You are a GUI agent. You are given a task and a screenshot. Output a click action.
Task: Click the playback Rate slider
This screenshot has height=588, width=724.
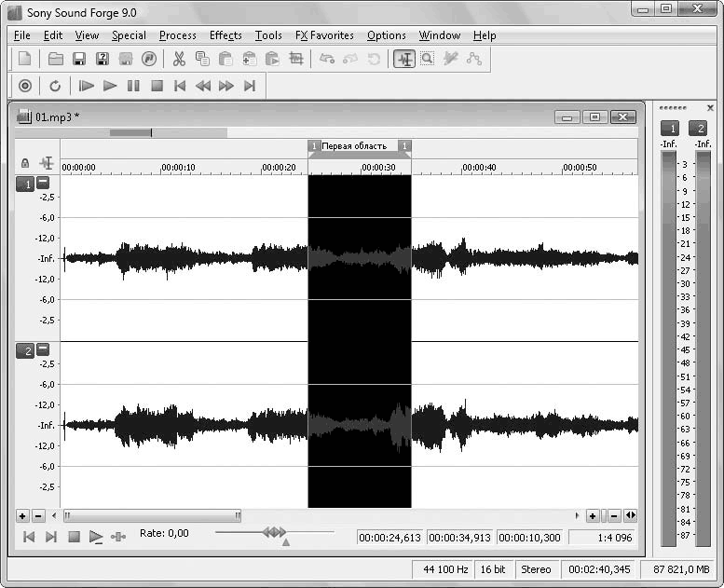pos(274,532)
